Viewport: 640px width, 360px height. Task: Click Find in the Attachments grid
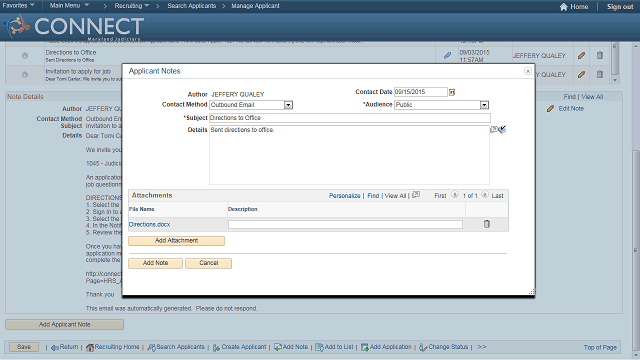coord(373,196)
